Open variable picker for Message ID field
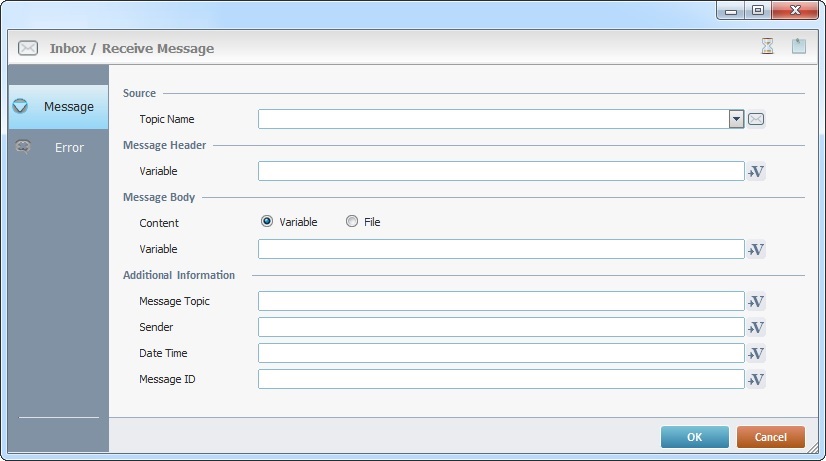The width and height of the screenshot is (826, 461). (756, 380)
